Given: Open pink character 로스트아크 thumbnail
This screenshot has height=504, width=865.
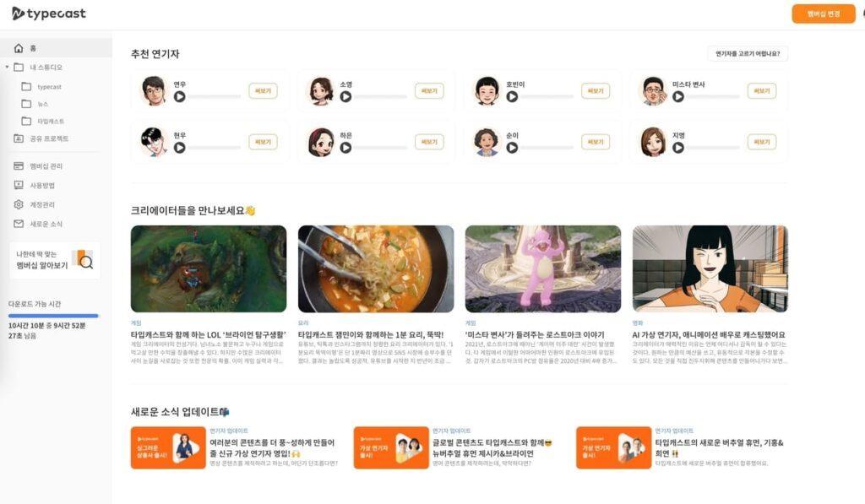Looking at the screenshot, I should [543, 268].
